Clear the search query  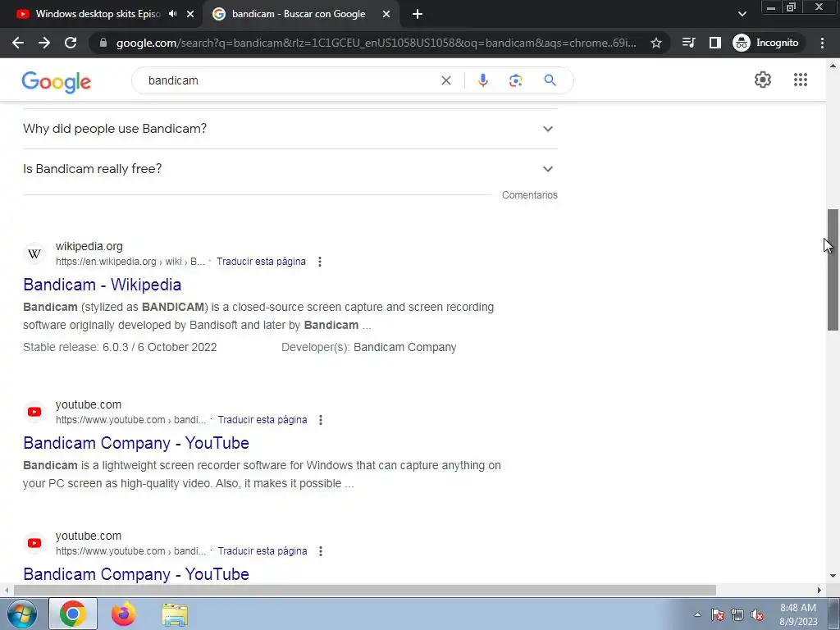pos(445,80)
